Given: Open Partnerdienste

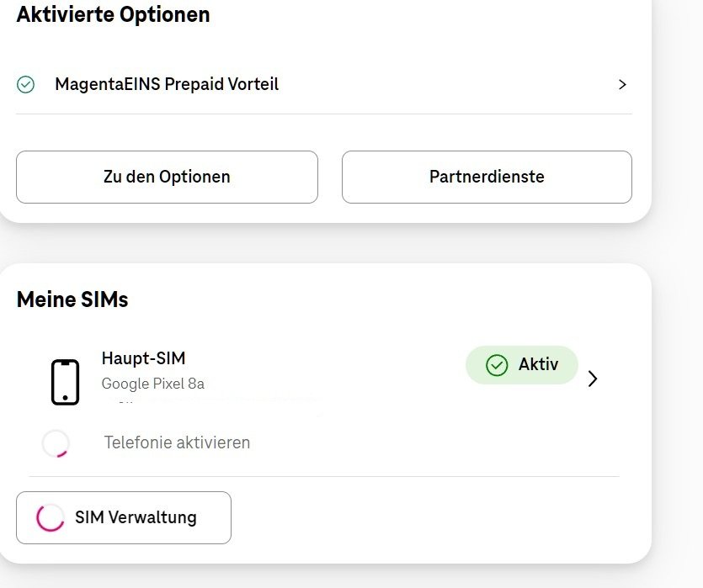Looking at the screenshot, I should 487,177.
